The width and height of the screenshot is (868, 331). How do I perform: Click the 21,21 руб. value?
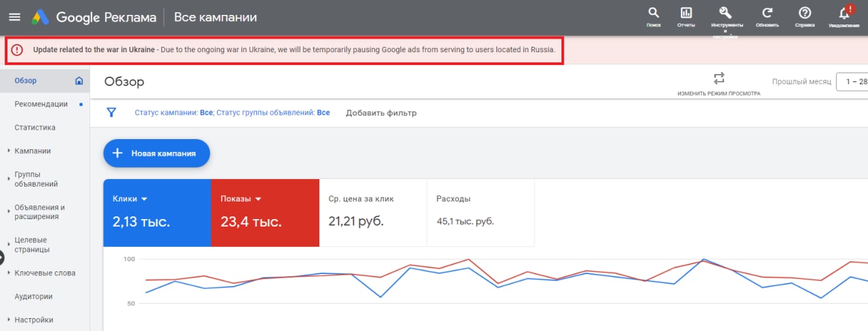coord(356,221)
